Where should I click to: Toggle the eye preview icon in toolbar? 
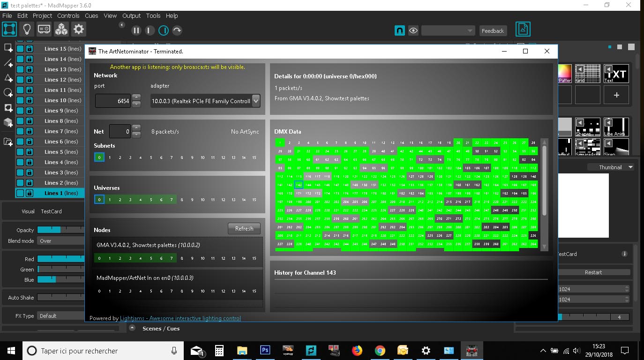click(x=413, y=30)
